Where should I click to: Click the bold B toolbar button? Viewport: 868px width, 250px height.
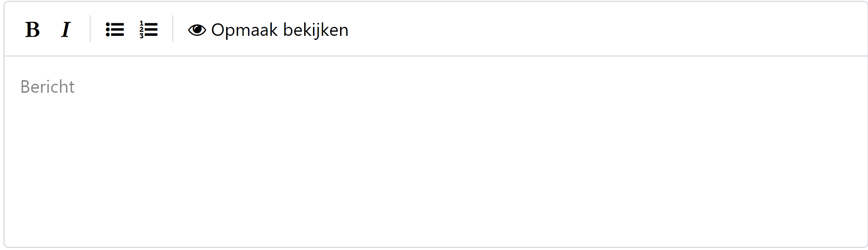coord(32,30)
